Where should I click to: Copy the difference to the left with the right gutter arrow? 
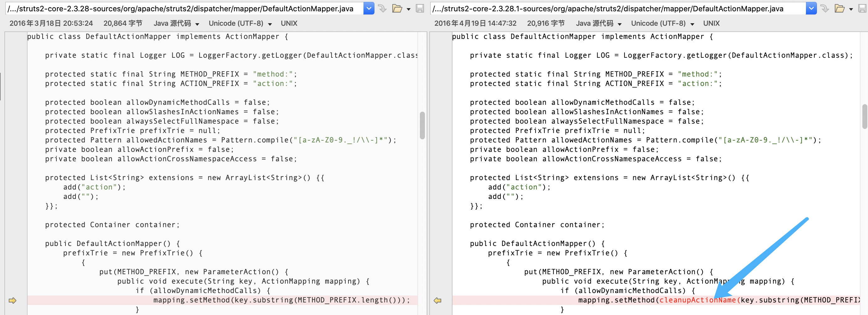pos(437,300)
